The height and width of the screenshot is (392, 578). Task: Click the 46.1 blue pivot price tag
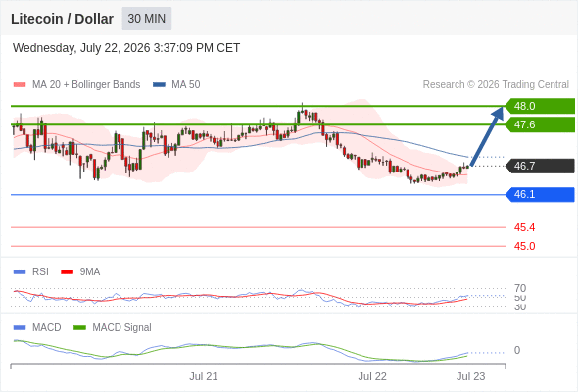coord(540,194)
